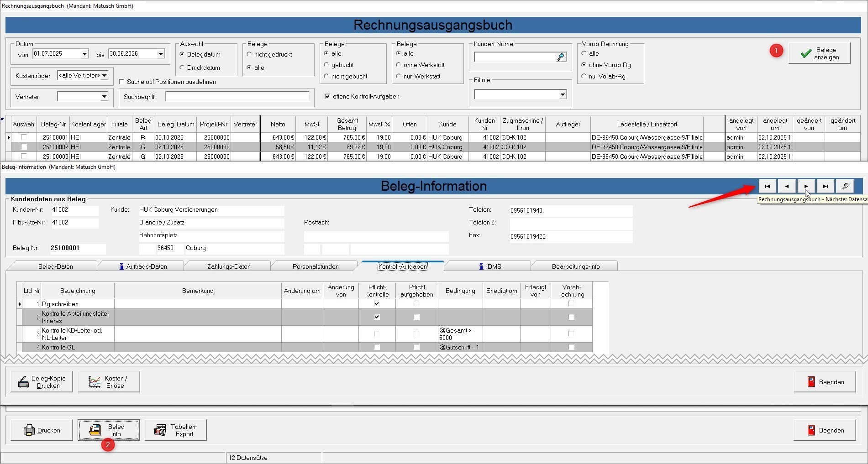Open Kosten / Erlöse chart button
This screenshot has width=868, height=464.
[x=109, y=382]
